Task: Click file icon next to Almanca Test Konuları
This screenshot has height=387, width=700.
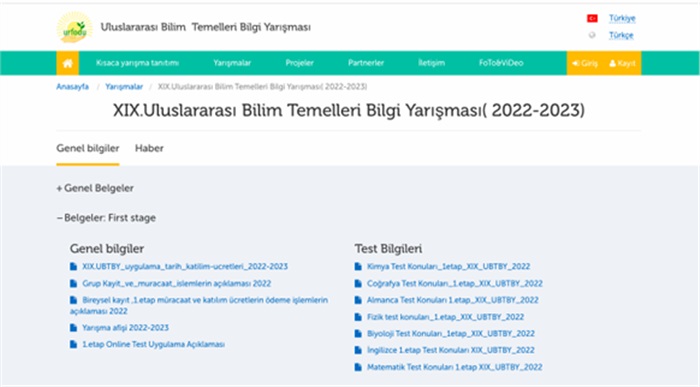Action: (x=358, y=300)
